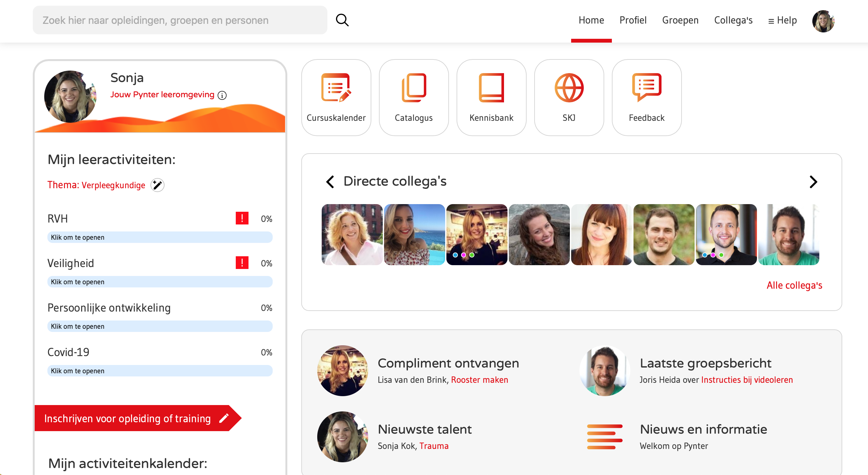Open the SKJ globe tile
Screen dimensions: 868x475
569,98
